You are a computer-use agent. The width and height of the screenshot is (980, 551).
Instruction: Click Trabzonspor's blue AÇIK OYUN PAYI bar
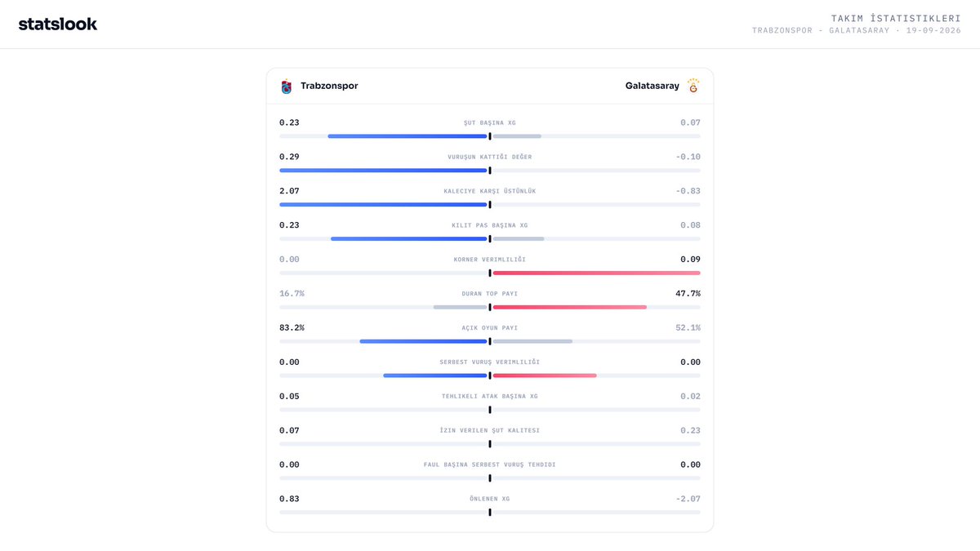click(423, 342)
